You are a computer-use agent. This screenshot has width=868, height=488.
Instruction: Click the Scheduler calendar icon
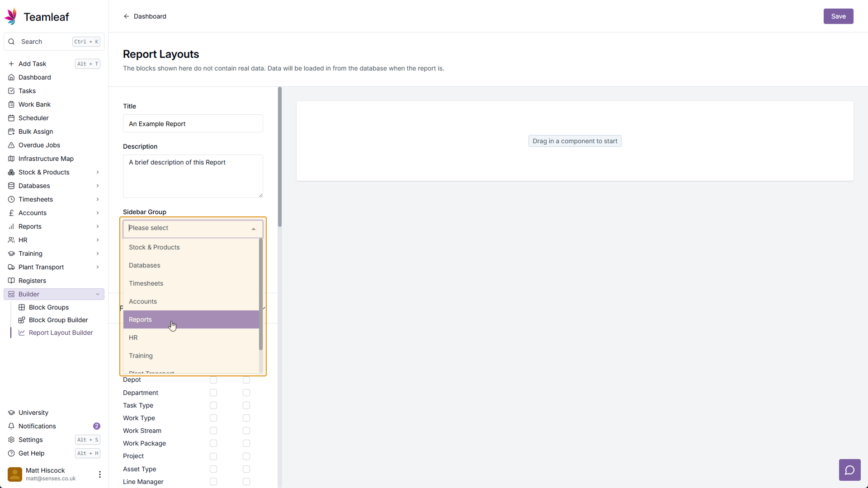[11, 118]
